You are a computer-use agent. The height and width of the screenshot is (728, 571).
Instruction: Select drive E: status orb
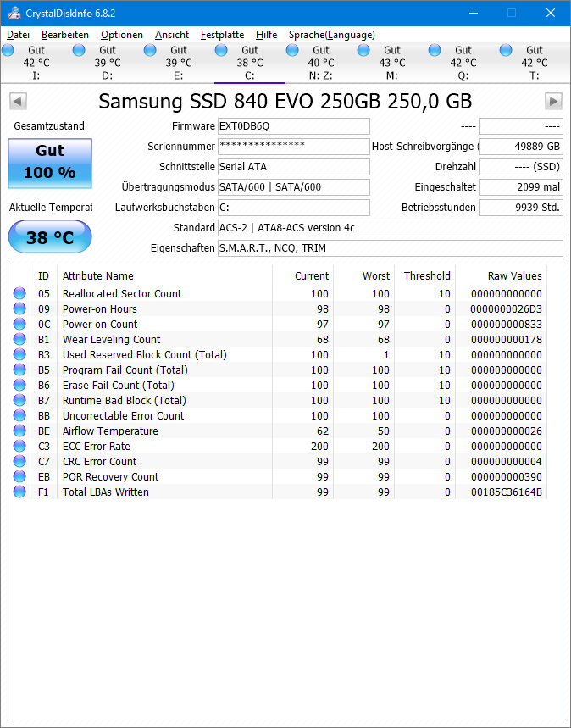point(150,50)
